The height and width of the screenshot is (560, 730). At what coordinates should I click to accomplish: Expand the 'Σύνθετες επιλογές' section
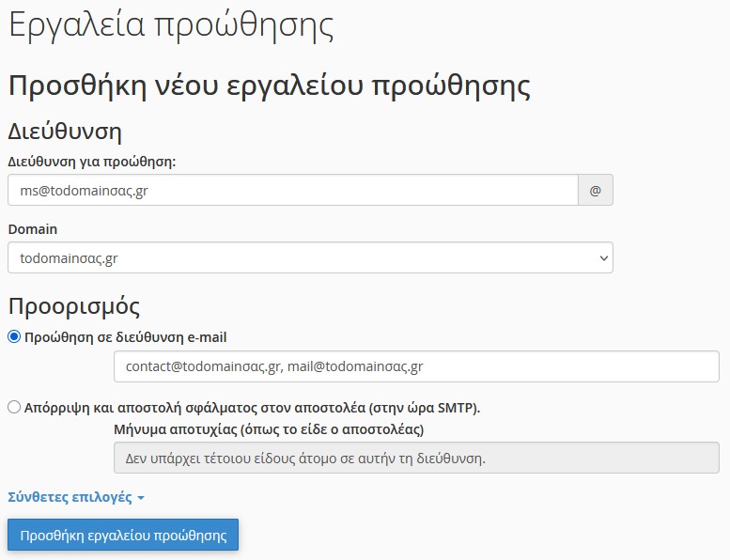pos(70,497)
